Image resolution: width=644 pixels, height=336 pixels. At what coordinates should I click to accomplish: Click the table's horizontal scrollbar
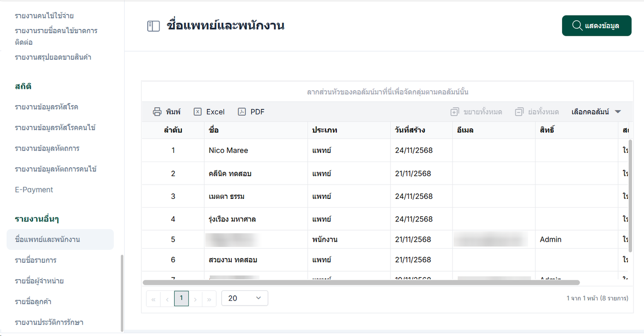click(361, 282)
